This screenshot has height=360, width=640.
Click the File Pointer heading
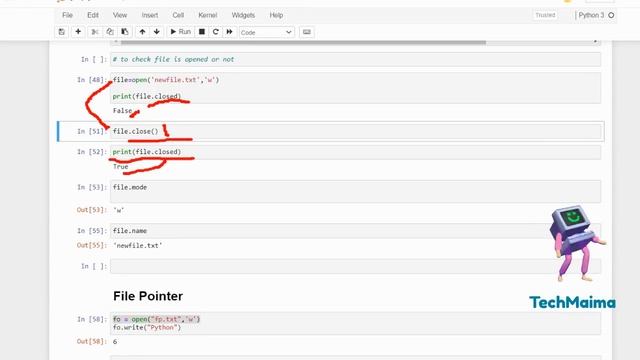tap(148, 296)
